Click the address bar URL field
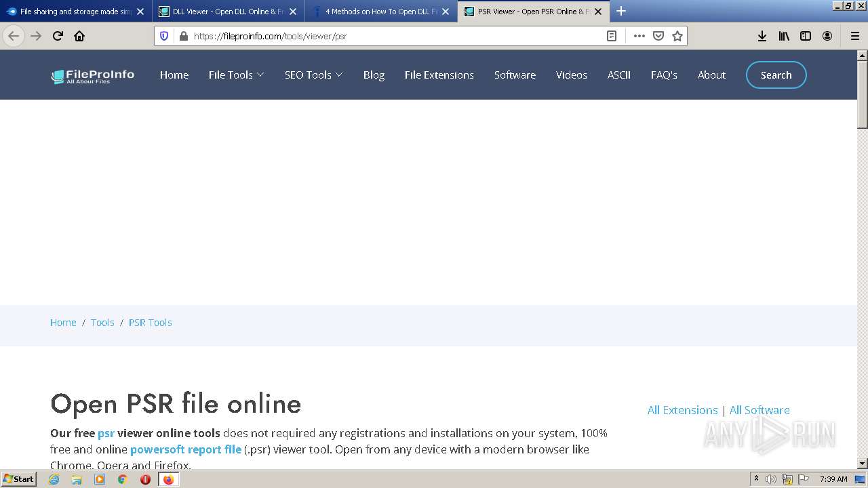The image size is (868, 488). pos(397,36)
